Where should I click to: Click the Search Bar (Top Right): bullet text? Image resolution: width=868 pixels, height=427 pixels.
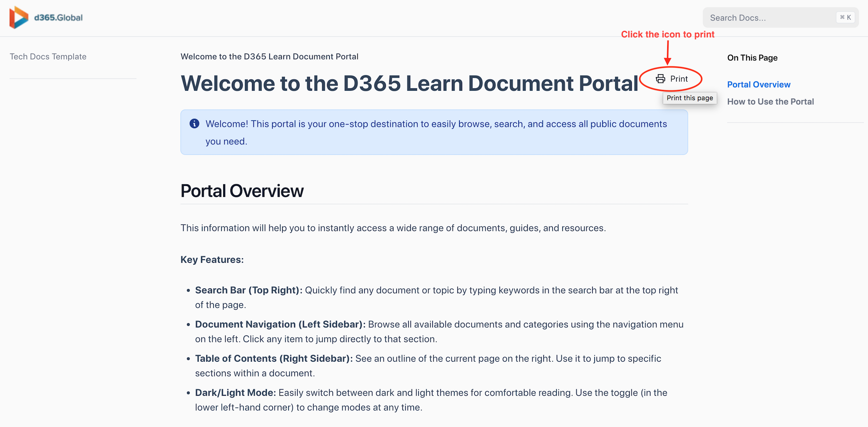[x=249, y=290]
